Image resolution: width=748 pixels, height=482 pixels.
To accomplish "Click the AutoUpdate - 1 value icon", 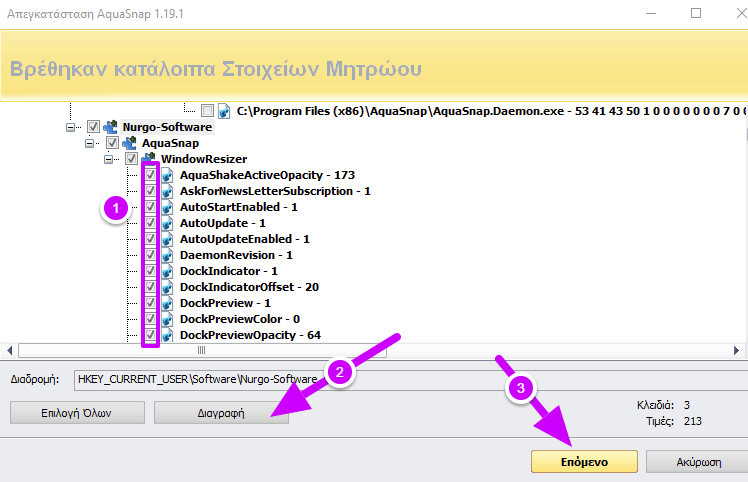I will point(167,223).
